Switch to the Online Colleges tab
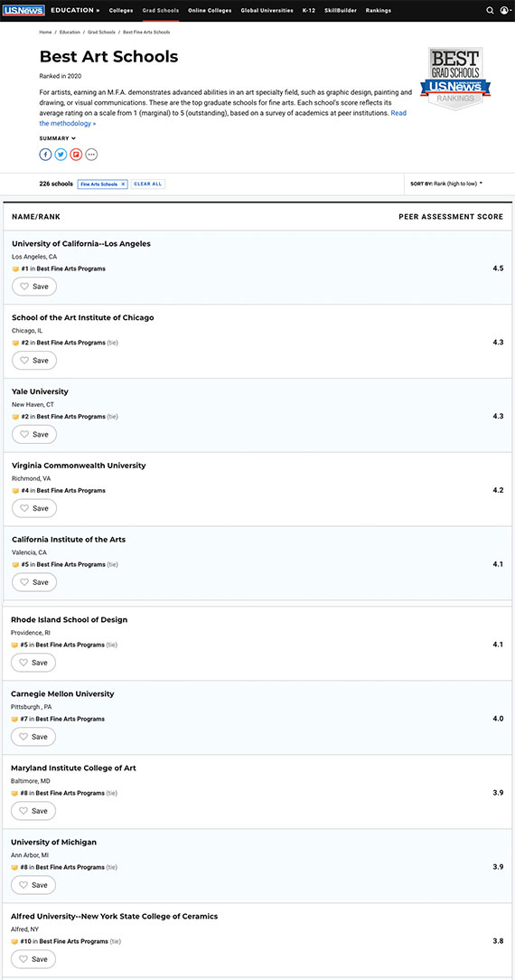Image resolution: width=515 pixels, height=980 pixels. (x=210, y=11)
